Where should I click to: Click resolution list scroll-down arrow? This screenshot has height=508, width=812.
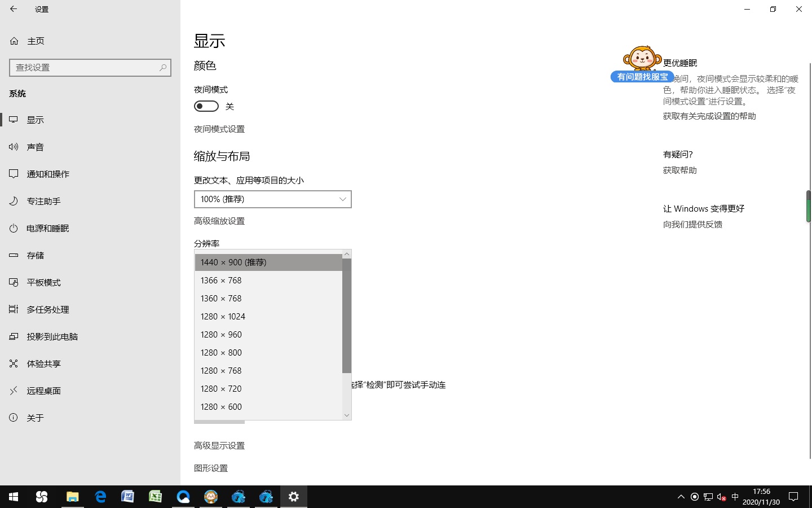[347, 415]
